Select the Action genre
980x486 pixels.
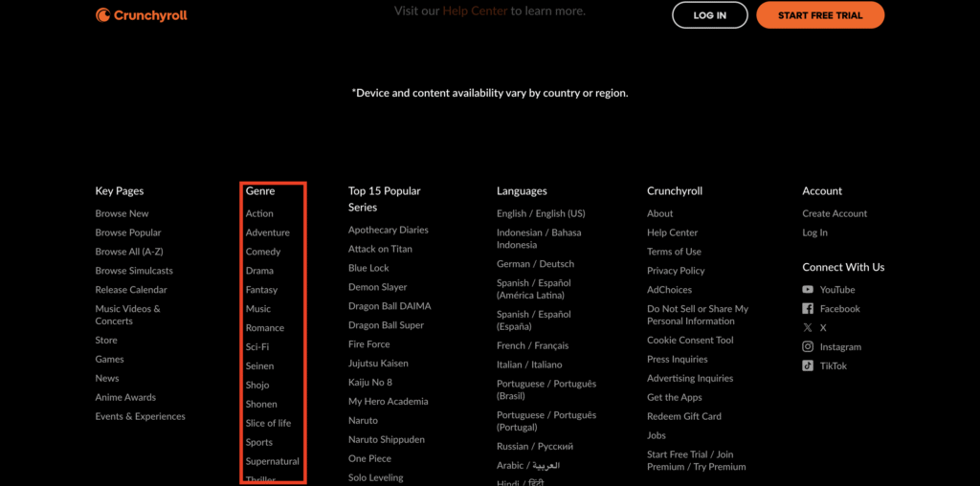(259, 213)
